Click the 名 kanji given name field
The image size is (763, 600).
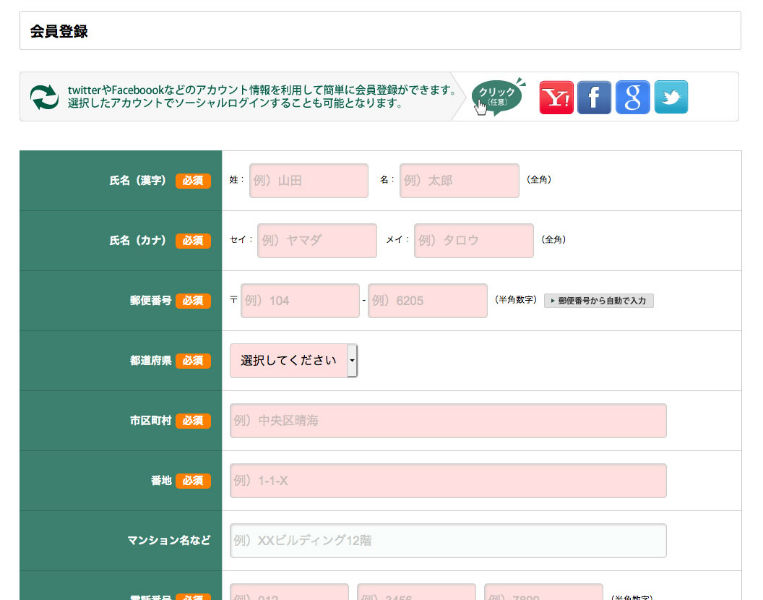(459, 181)
